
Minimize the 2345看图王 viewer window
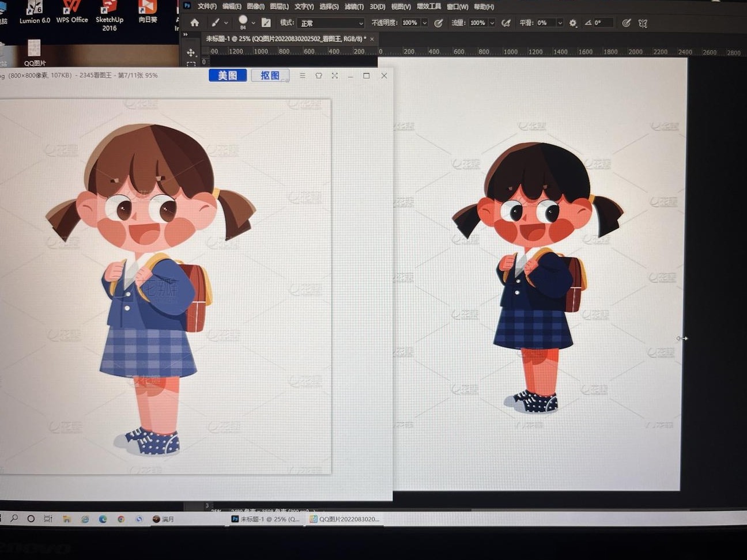point(350,75)
